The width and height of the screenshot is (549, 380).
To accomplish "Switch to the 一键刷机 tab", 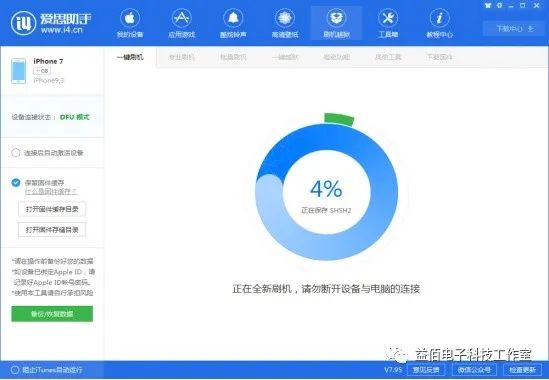I will point(130,57).
